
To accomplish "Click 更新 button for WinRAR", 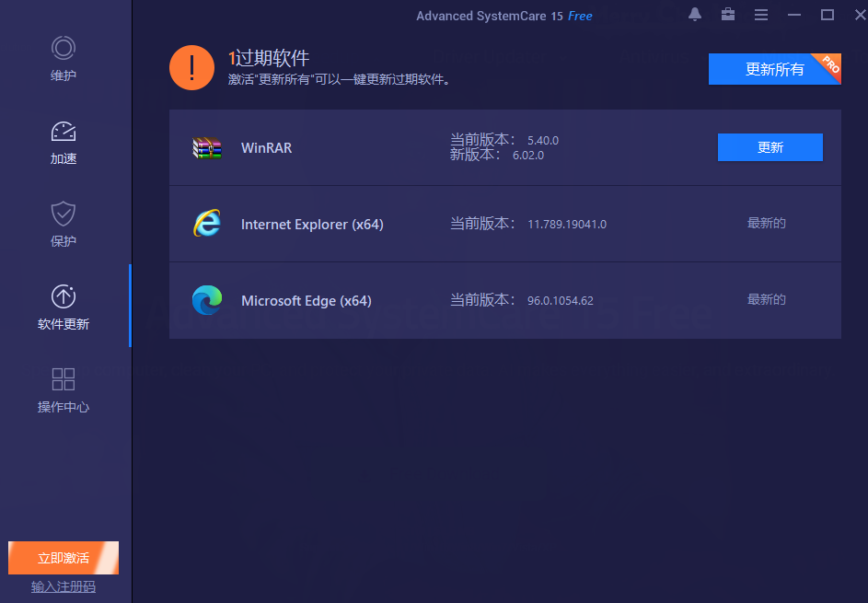I will tap(770, 147).
